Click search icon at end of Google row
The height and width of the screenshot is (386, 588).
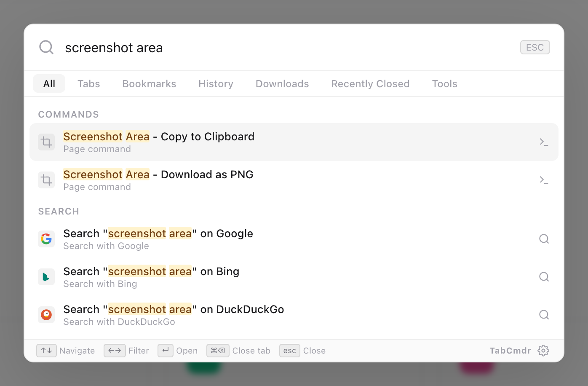[544, 239]
